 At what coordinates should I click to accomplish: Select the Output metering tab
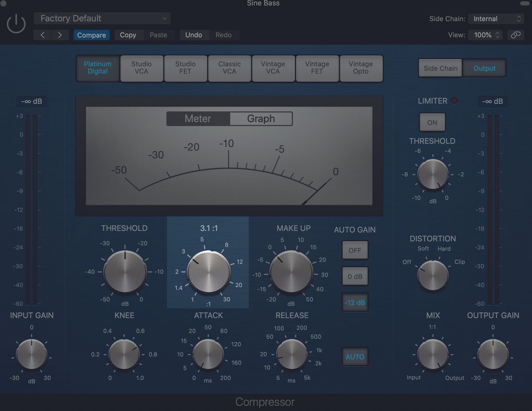point(484,68)
